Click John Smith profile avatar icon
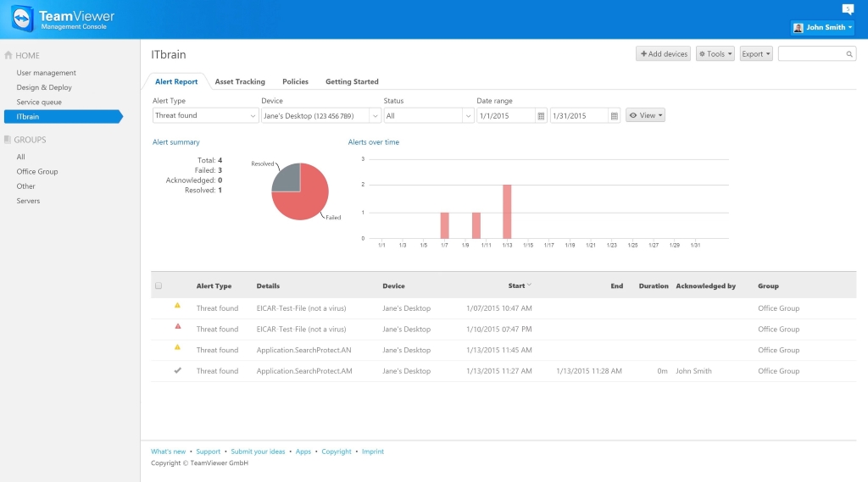Image resolution: width=868 pixels, height=482 pixels. coord(798,28)
